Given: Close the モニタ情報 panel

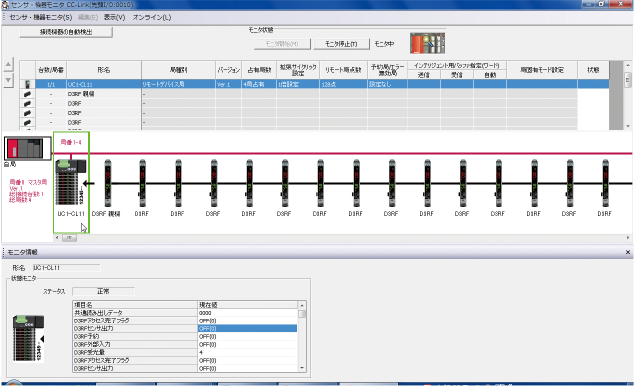Looking at the screenshot, I should tap(628, 252).
